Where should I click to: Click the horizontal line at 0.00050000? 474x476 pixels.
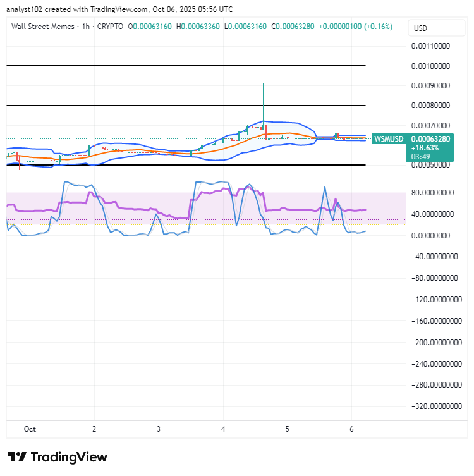[x=186, y=165]
